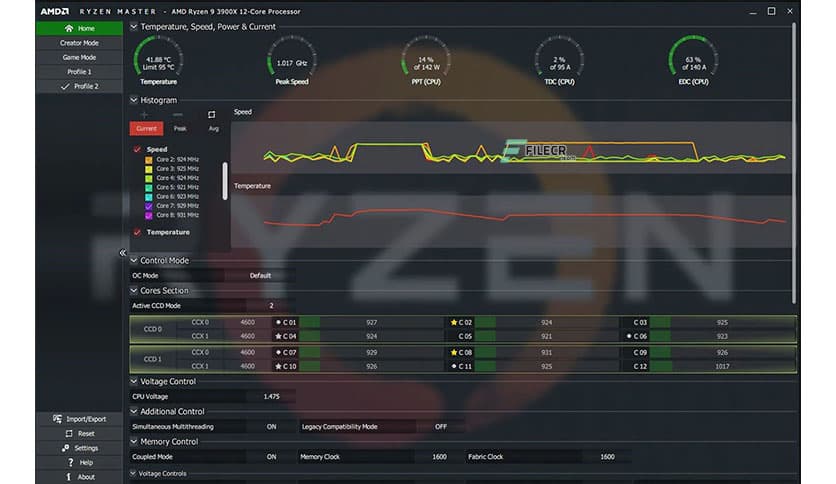Toggle Core 5 green checkbox
The height and width of the screenshot is (484, 836).
tap(149, 188)
